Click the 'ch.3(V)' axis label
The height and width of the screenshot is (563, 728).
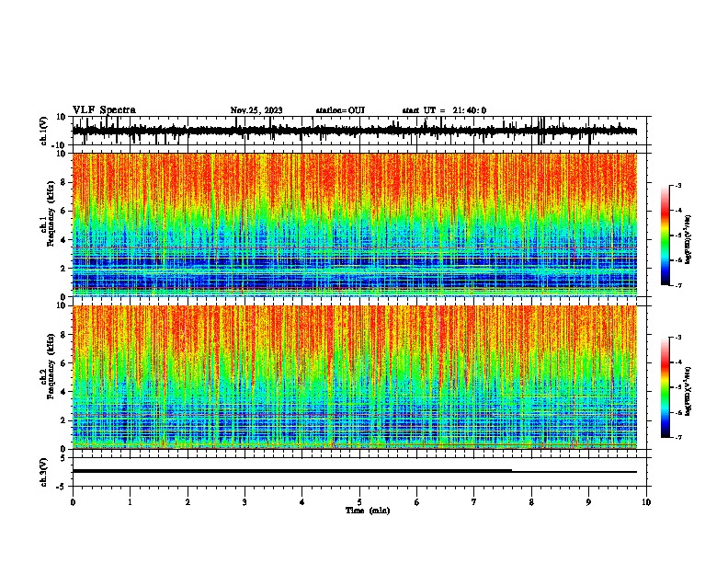click(x=44, y=472)
